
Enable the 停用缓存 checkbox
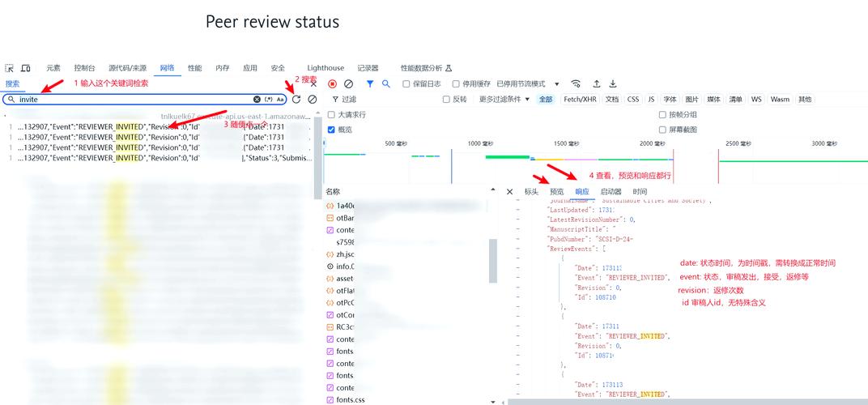(456, 84)
